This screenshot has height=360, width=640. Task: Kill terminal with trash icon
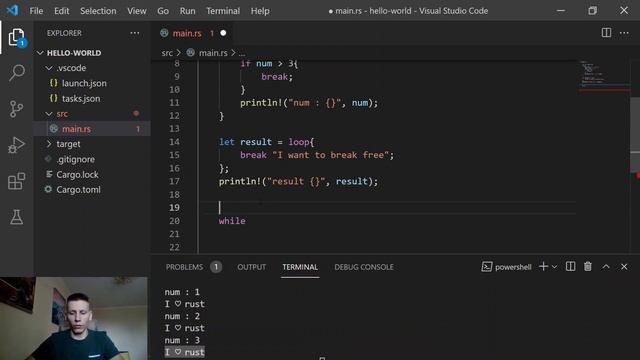(588, 267)
